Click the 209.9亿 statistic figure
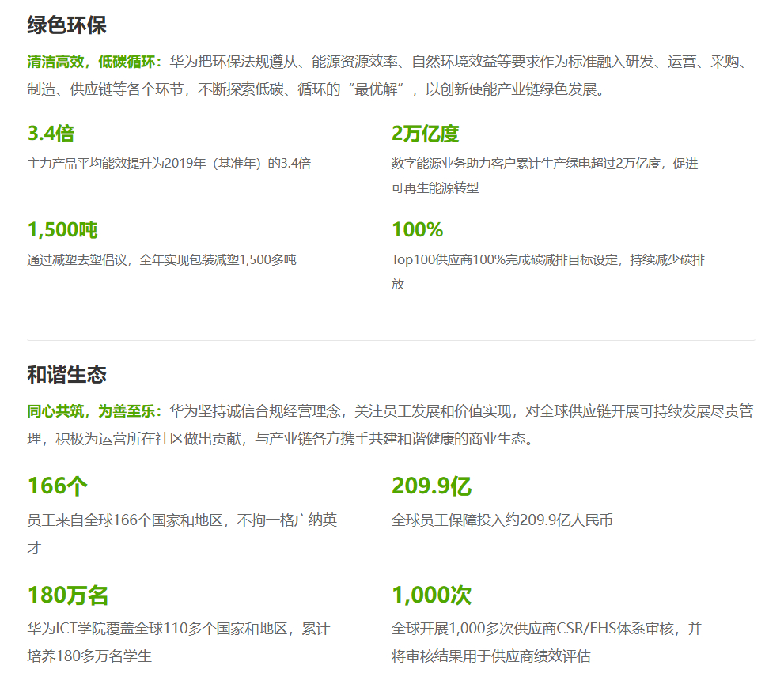This screenshot has width=784, height=688. coord(431,486)
